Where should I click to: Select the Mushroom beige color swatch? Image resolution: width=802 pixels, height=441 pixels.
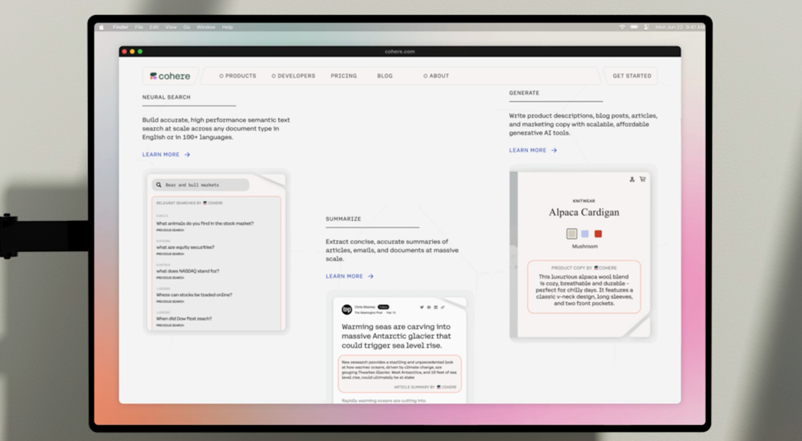click(x=571, y=234)
